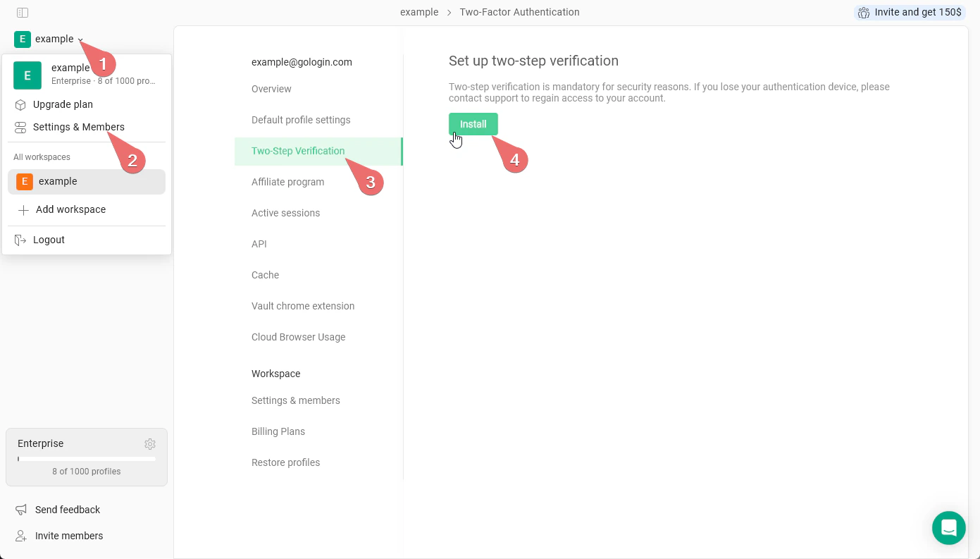Open the Billing Plans section
Viewport: 980px width, 559px height.
pyautogui.click(x=278, y=431)
